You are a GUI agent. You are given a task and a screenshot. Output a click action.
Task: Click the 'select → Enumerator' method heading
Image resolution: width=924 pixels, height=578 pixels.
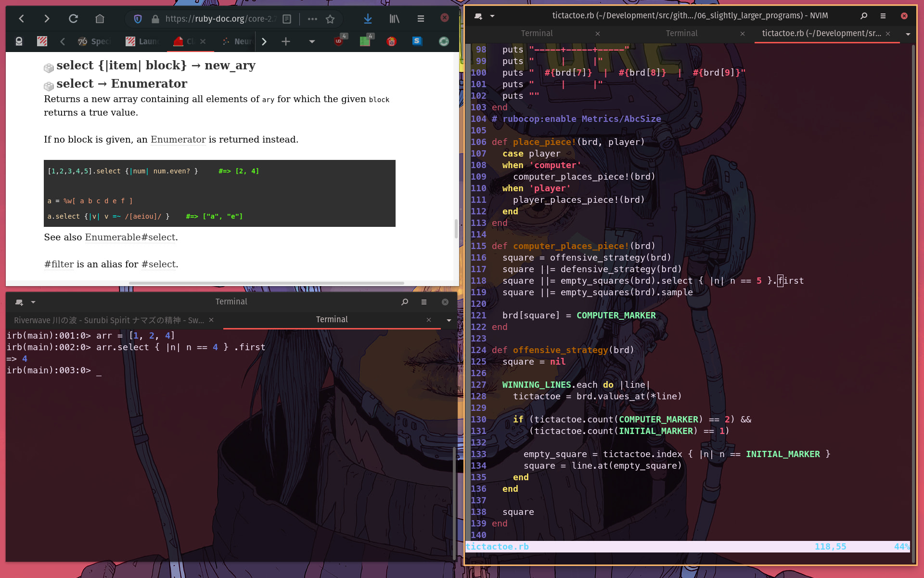(x=122, y=84)
